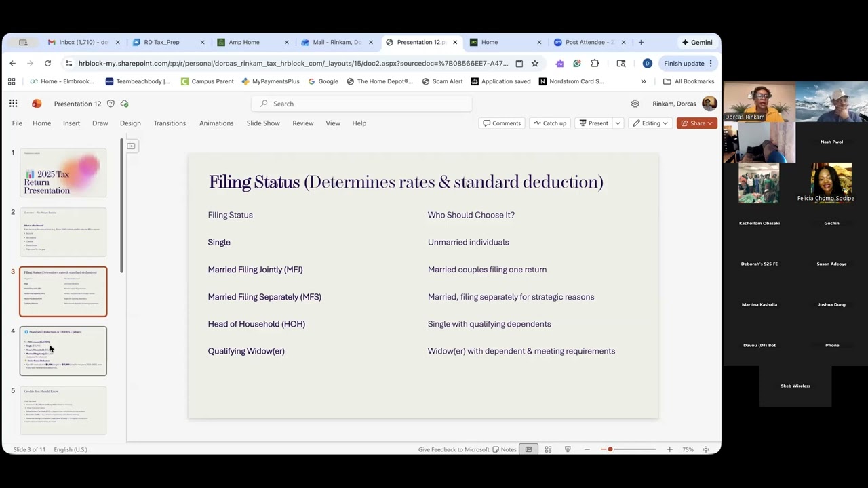Open the PowerPoint settings gear
Image resolution: width=868 pixels, height=488 pixels.
click(x=635, y=104)
